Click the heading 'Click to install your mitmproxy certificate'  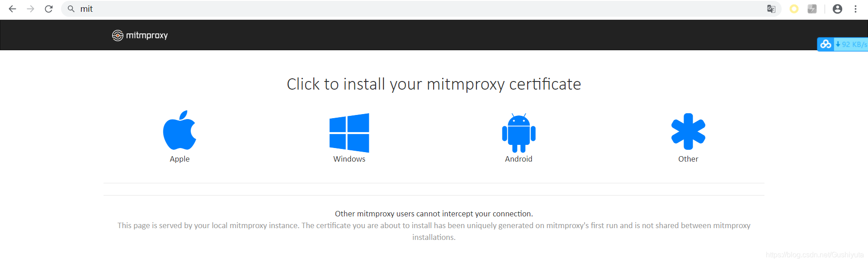(434, 84)
